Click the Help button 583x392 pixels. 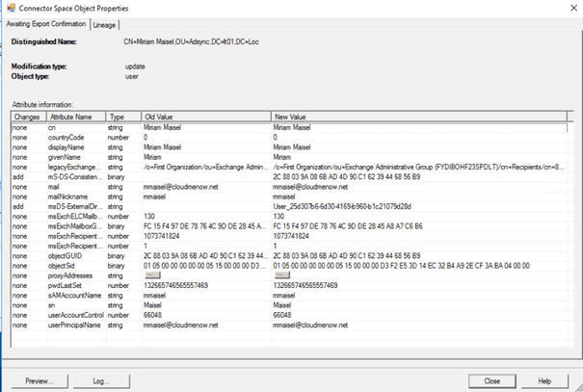[x=544, y=380]
